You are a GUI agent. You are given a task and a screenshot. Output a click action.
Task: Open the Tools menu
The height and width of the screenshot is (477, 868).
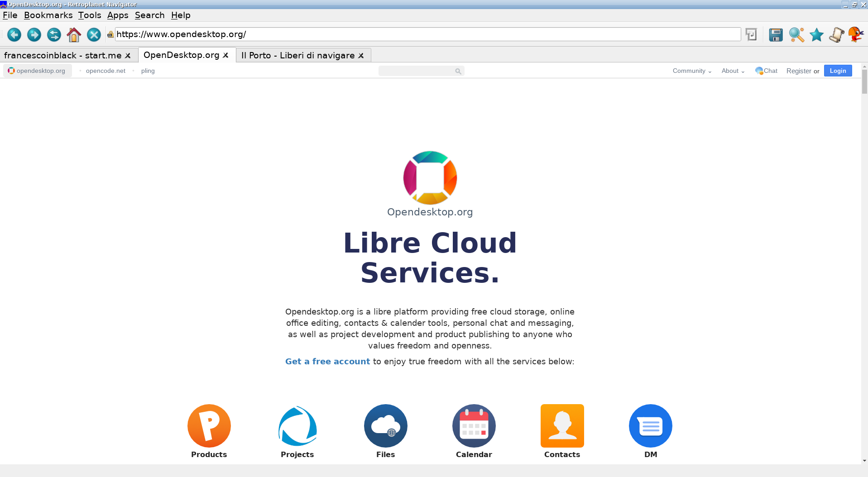coord(90,15)
